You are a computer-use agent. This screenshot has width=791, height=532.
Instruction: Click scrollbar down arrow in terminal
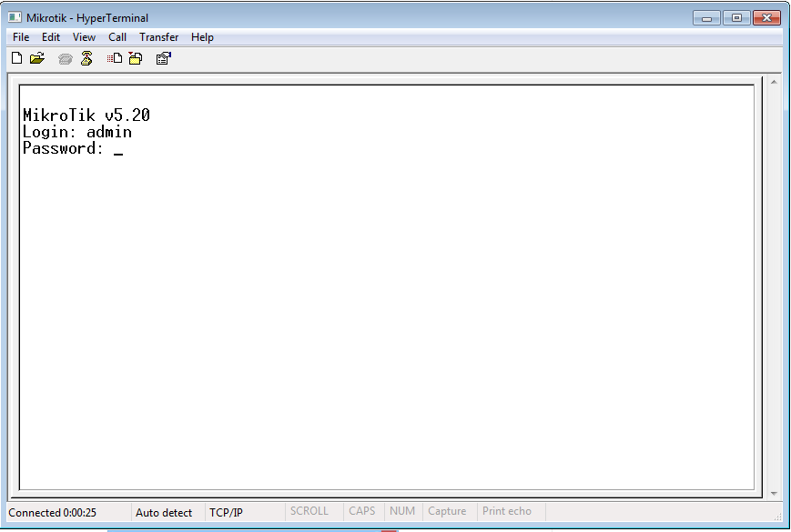(774, 494)
